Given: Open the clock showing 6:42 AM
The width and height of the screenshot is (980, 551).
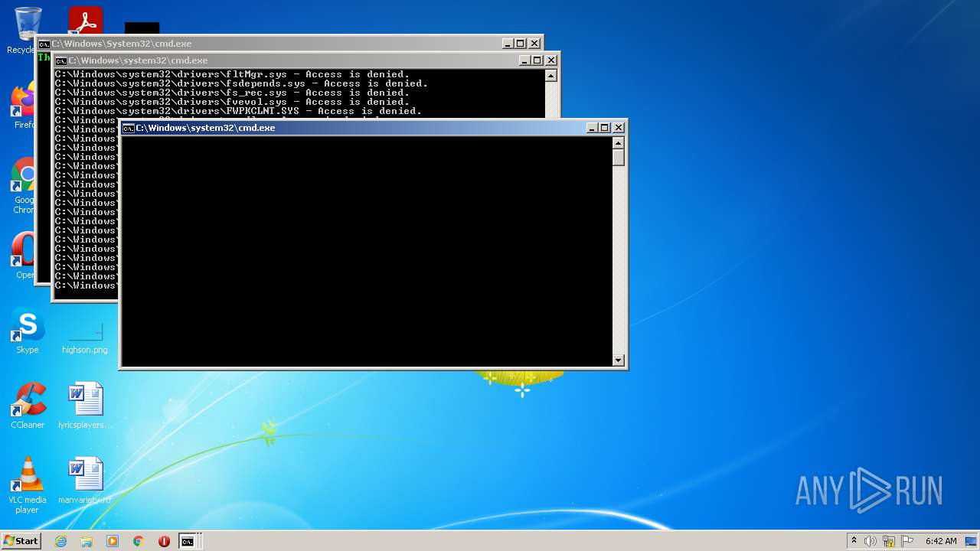Looking at the screenshot, I should pyautogui.click(x=941, y=541).
